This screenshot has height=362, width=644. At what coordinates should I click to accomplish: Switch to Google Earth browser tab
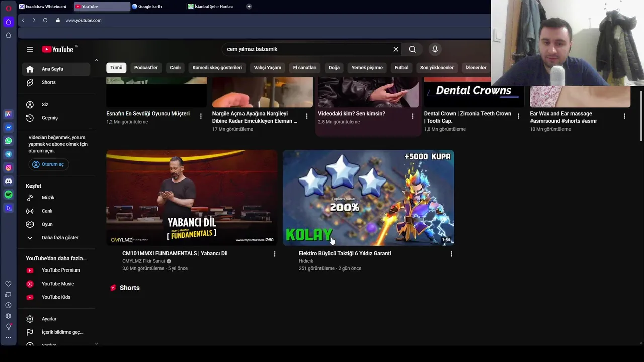[x=158, y=7]
